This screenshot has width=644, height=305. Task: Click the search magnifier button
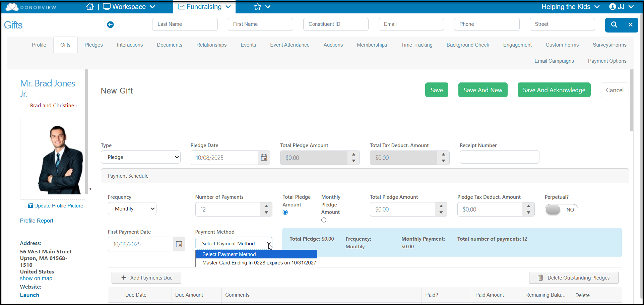click(x=614, y=24)
